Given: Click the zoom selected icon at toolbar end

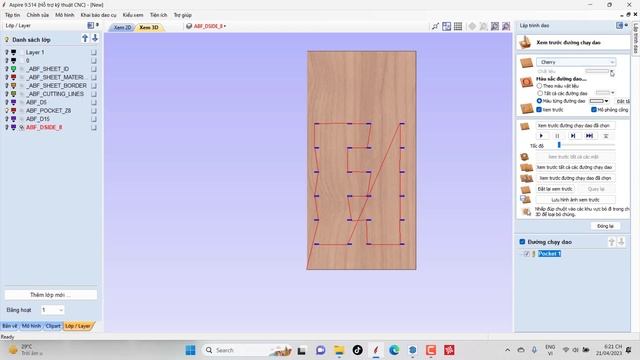Looking at the screenshot, I should [506, 26].
